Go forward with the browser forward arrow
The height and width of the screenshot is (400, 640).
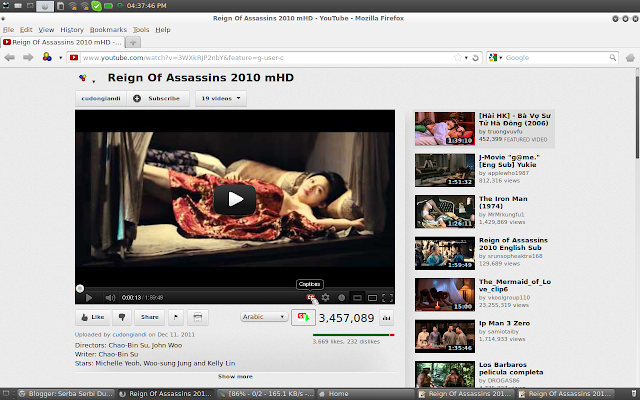28,58
